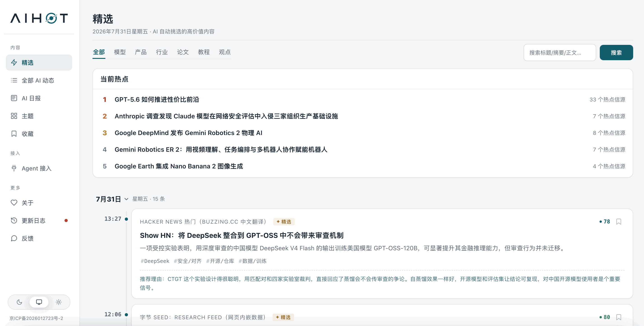Click the chat bubble icon beside 反馈

(14, 238)
